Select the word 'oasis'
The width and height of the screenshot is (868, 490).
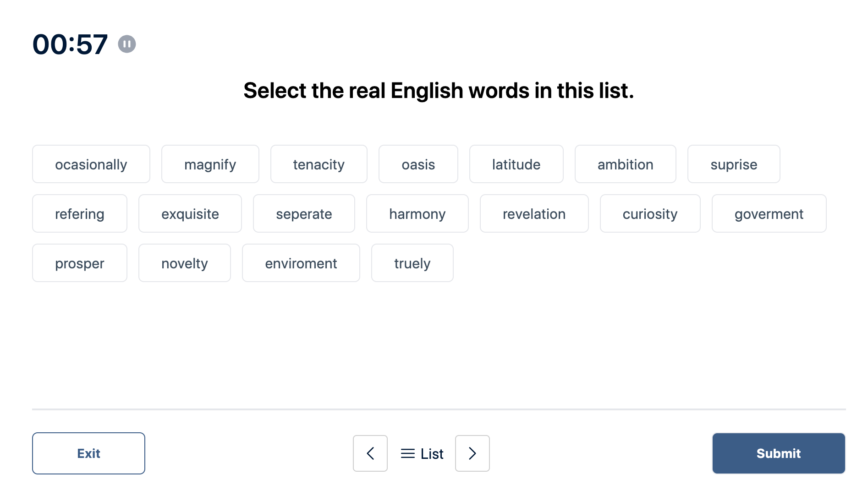click(x=418, y=164)
